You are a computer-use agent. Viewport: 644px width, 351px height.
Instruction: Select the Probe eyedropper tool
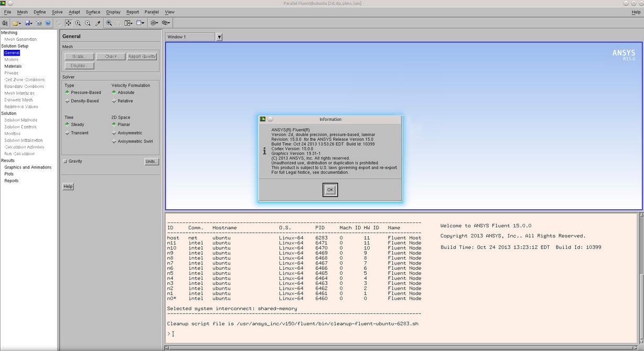tap(98, 23)
